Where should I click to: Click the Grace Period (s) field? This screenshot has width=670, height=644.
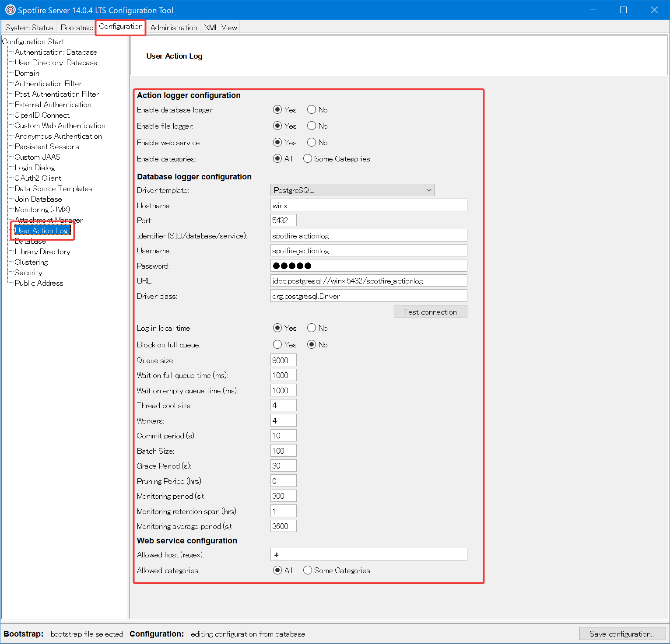[x=284, y=466]
